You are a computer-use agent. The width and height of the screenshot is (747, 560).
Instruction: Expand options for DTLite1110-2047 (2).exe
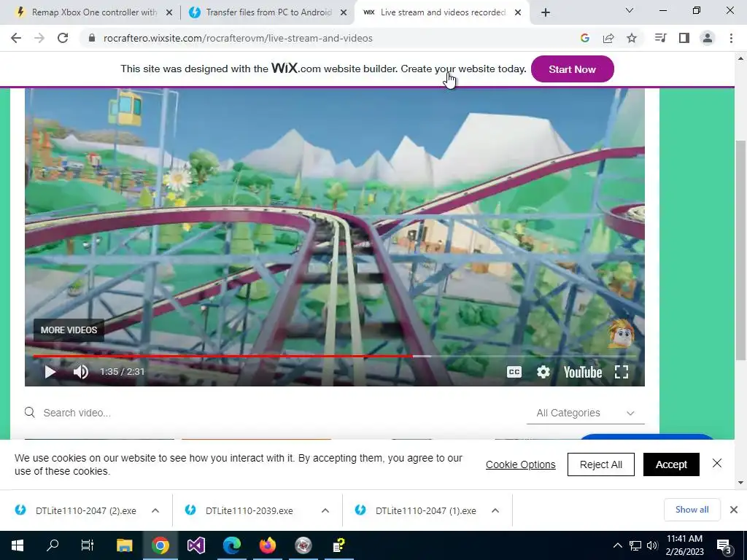pyautogui.click(x=155, y=510)
